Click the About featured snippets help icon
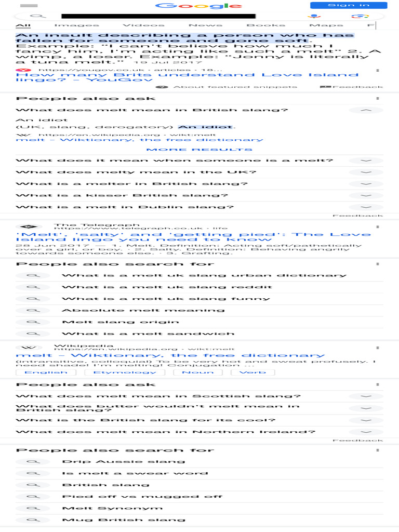This screenshot has width=399, height=532. point(162,87)
